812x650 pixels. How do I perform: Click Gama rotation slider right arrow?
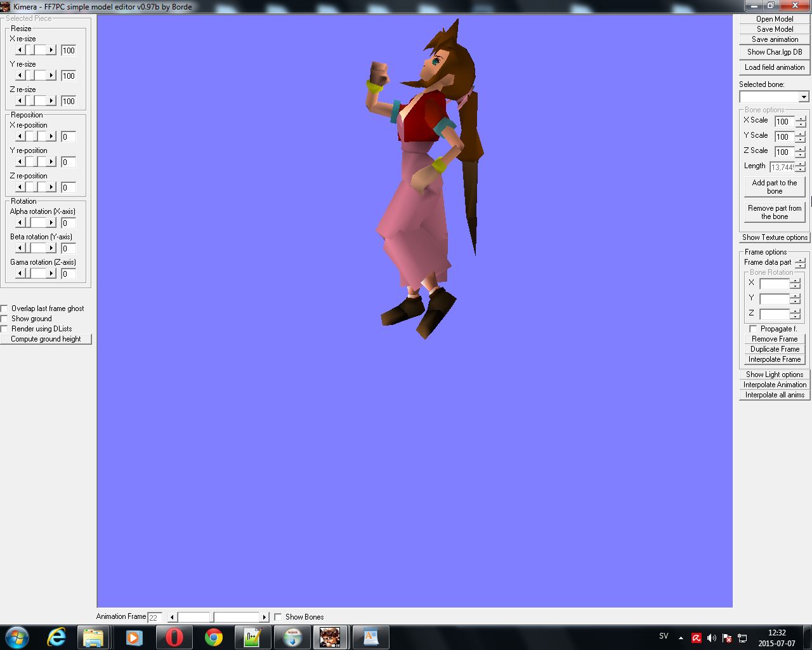tap(51, 273)
